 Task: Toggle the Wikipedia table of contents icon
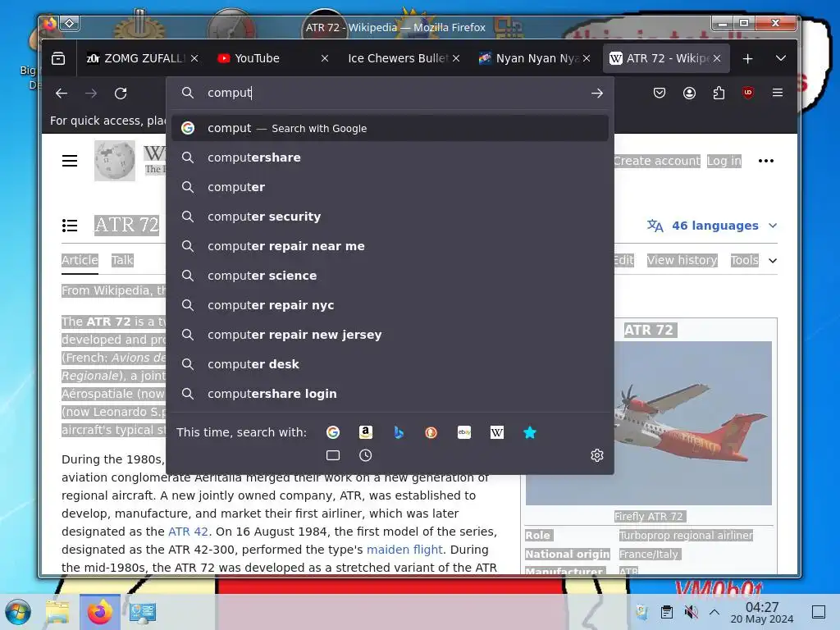(70, 226)
